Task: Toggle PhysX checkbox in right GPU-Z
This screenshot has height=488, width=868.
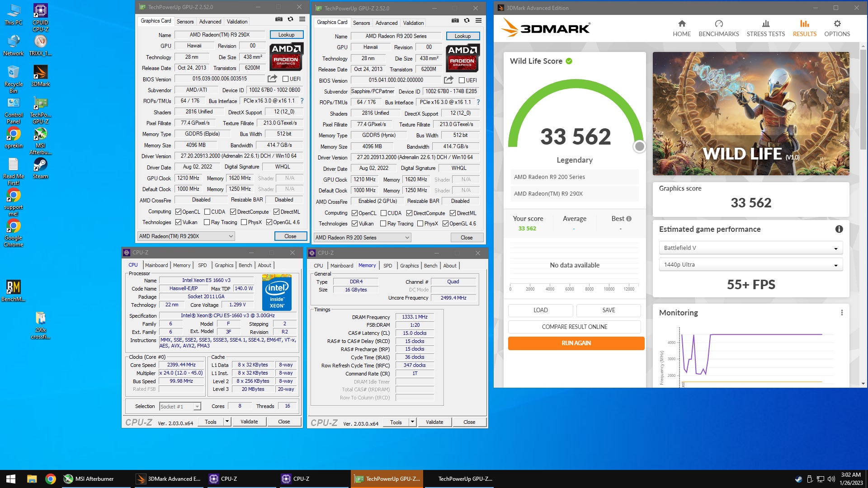Action: click(421, 224)
